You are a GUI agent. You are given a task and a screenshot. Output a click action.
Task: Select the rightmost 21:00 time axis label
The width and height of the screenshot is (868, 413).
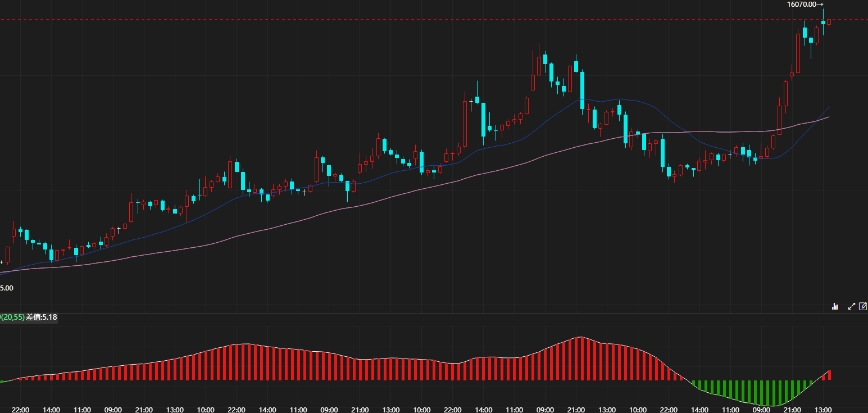(792, 410)
